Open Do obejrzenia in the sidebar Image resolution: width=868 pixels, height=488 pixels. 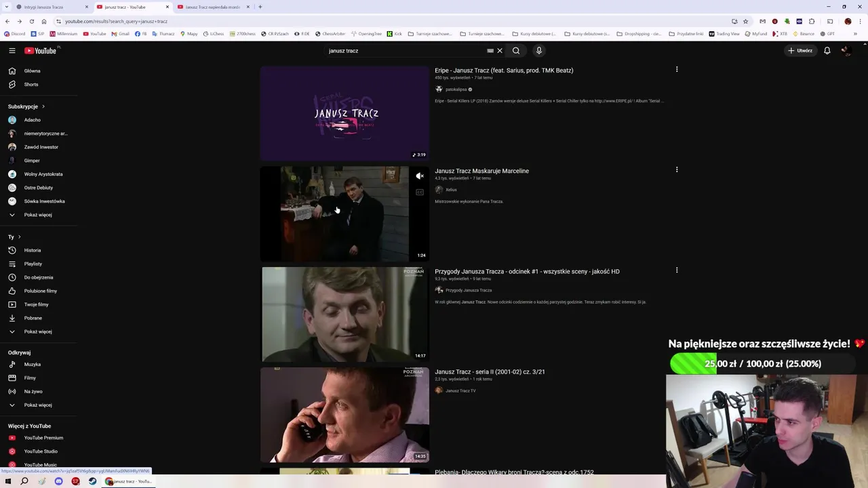(x=39, y=277)
